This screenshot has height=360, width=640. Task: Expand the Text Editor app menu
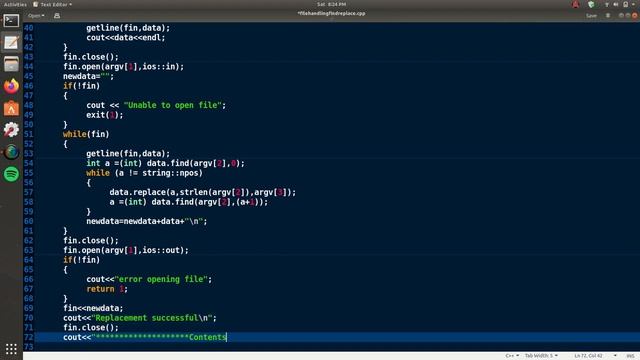[53, 4]
